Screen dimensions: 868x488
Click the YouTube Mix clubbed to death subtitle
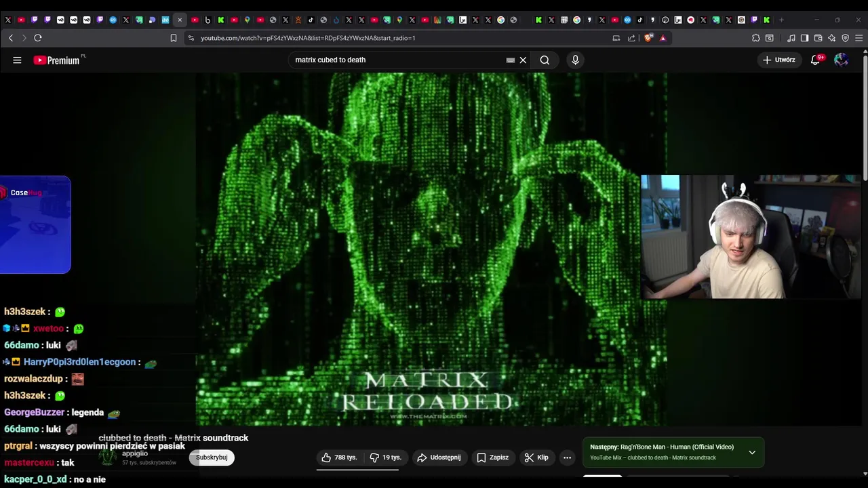pyautogui.click(x=653, y=457)
